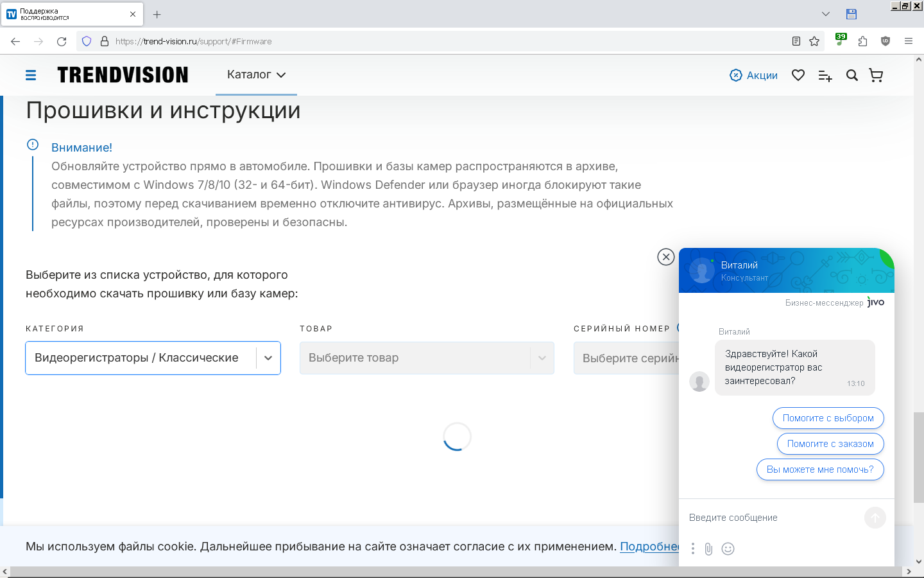924x578 pixels.
Task: Close the Jivo chat widget
Action: tap(666, 257)
